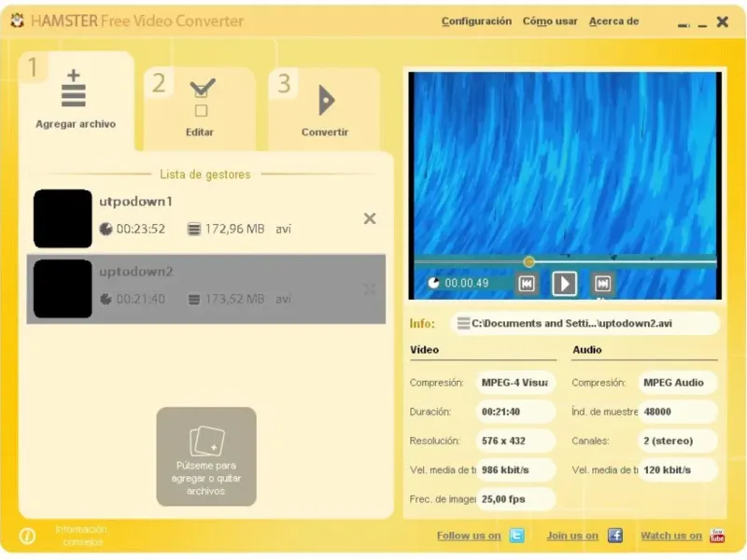Click the Twitter icon
Viewport: 747px width, 560px height.
click(517, 536)
